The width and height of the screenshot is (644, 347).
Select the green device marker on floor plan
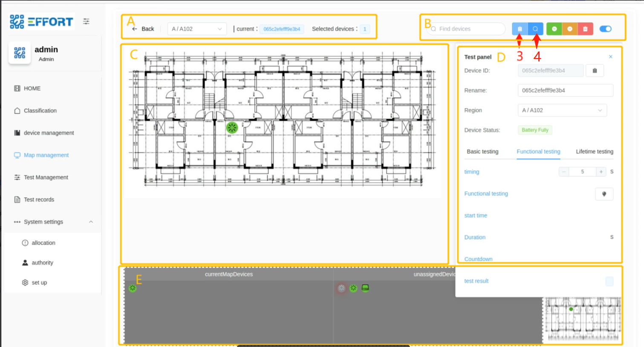(232, 127)
